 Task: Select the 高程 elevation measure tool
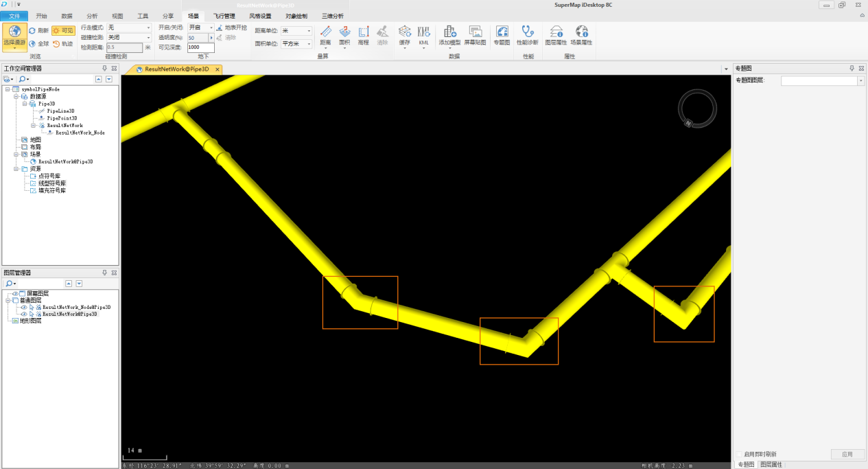[364, 36]
